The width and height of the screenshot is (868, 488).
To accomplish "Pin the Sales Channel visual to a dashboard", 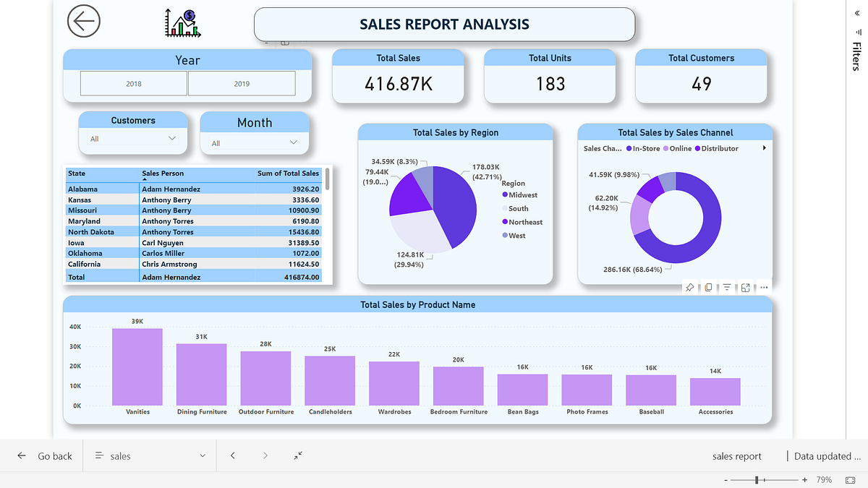I will pyautogui.click(x=691, y=287).
